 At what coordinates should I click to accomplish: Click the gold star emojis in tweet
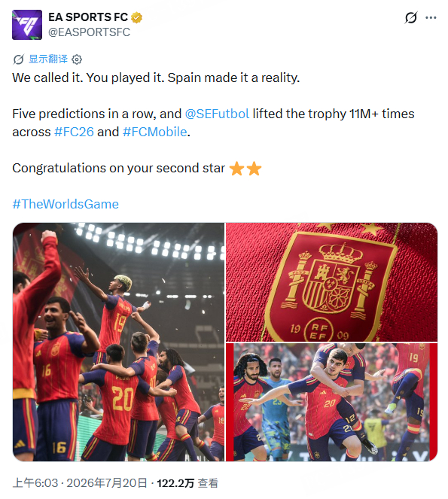245,169
